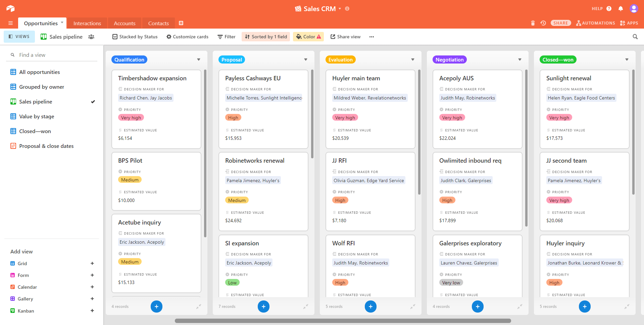This screenshot has height=325, width=644.
Task: Switch to the Accounts tab
Action: (125, 23)
